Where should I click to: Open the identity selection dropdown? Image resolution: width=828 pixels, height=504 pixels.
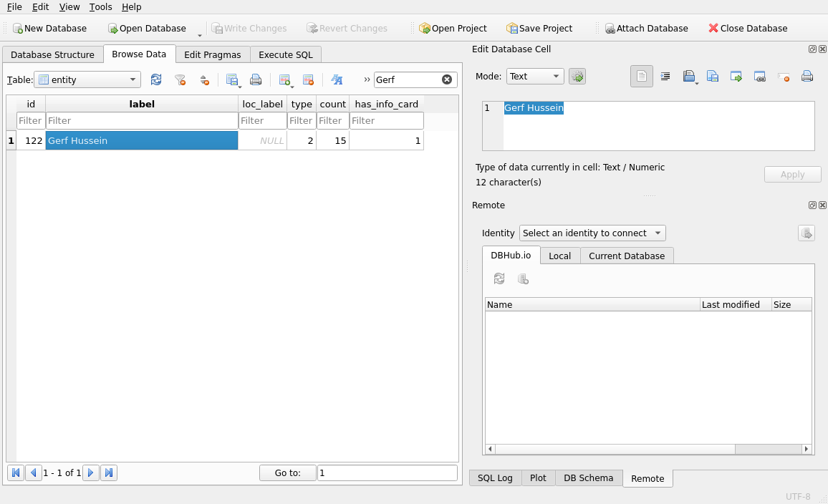point(592,233)
